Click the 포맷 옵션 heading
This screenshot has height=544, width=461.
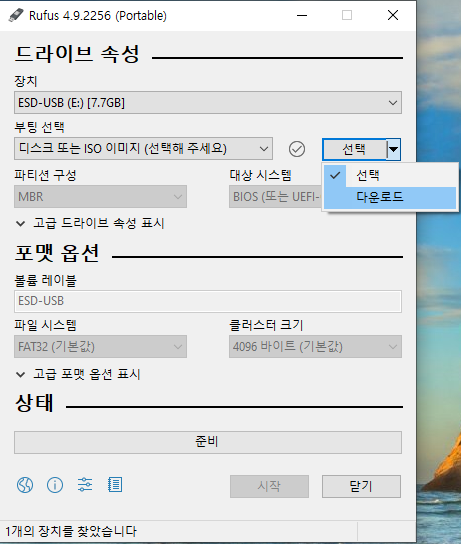click(57, 253)
